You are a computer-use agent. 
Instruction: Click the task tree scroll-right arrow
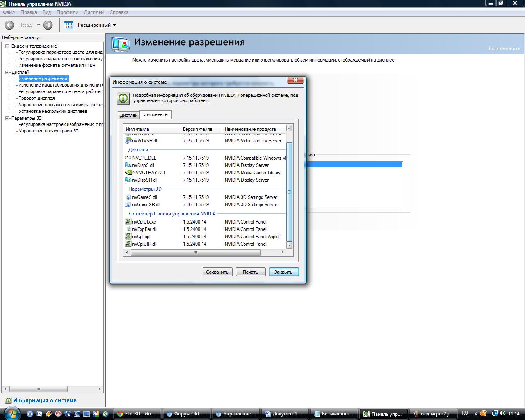[99, 389]
